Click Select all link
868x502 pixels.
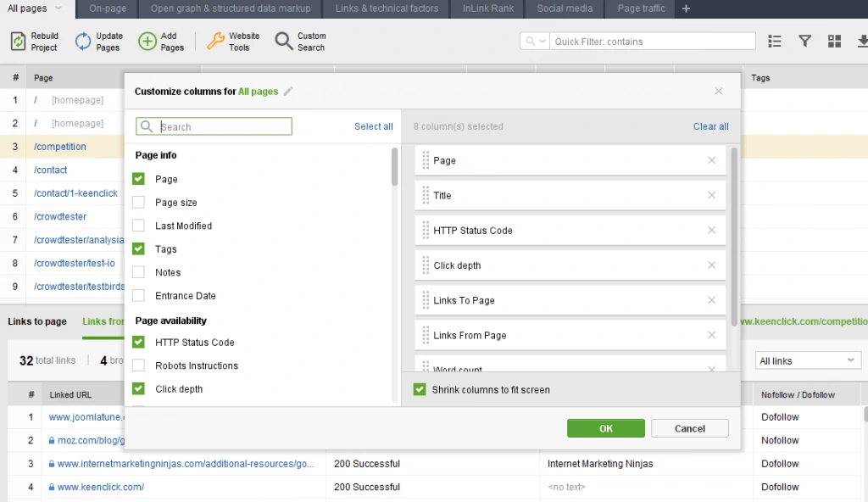pyautogui.click(x=374, y=126)
